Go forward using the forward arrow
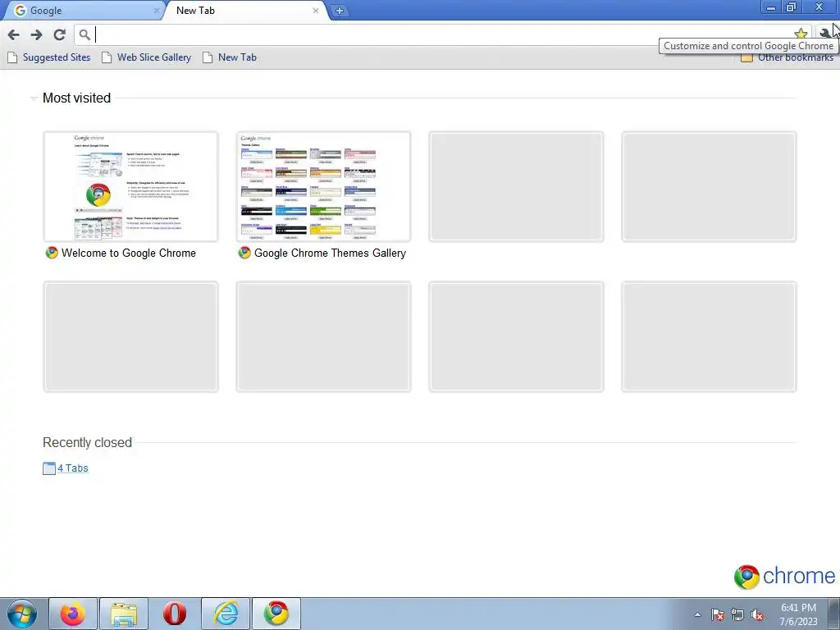The width and height of the screenshot is (840, 630). point(36,34)
